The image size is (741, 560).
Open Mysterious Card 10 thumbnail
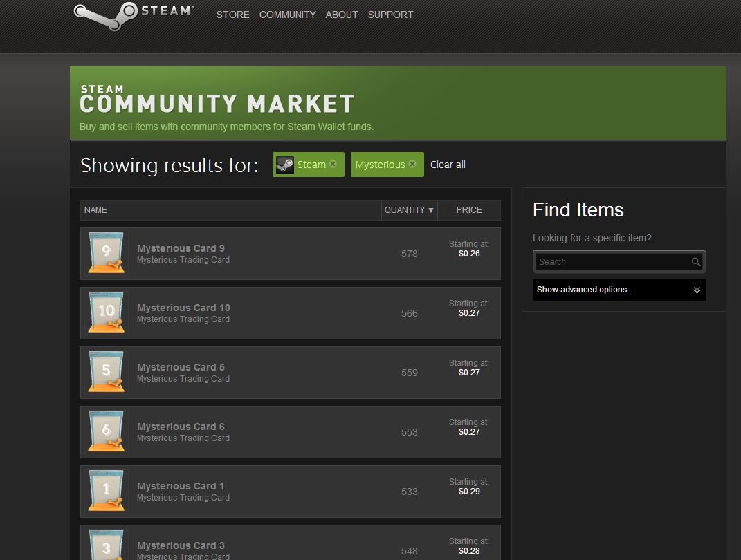click(x=107, y=312)
